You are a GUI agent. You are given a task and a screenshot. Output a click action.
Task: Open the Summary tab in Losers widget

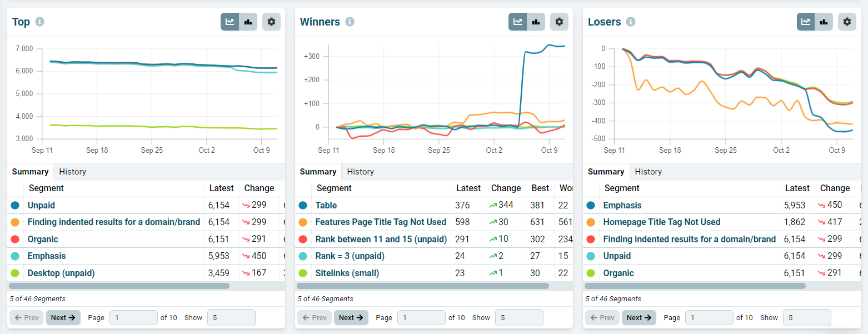pos(606,171)
